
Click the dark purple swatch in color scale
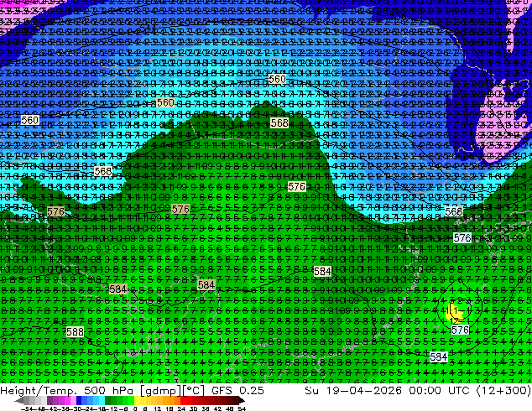click(x=50, y=400)
